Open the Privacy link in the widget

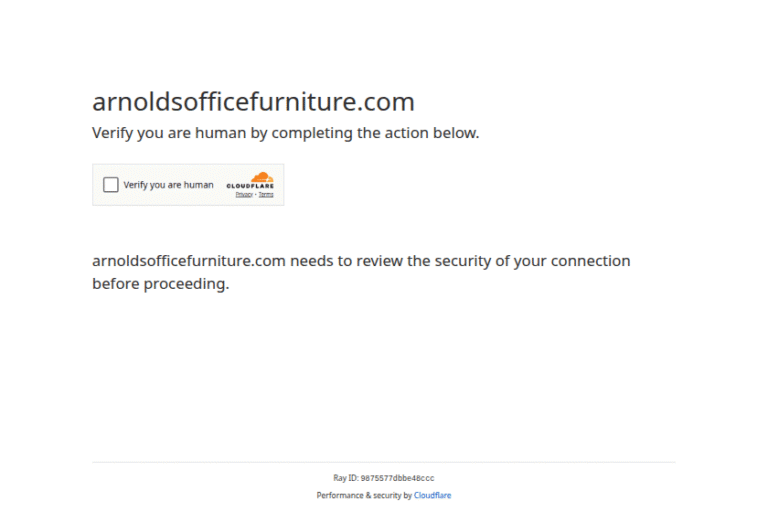point(243,195)
